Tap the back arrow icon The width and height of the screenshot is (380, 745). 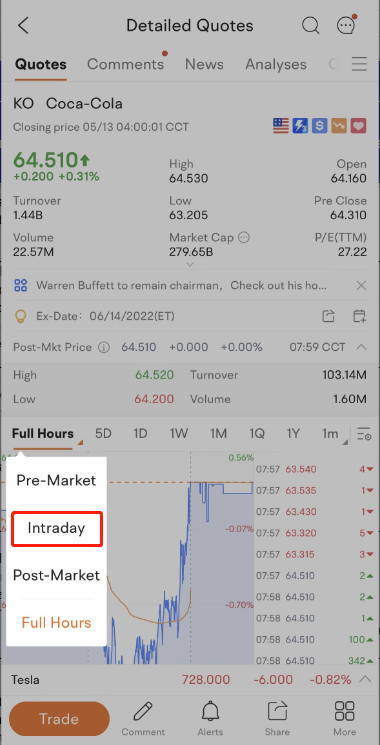pos(23,25)
